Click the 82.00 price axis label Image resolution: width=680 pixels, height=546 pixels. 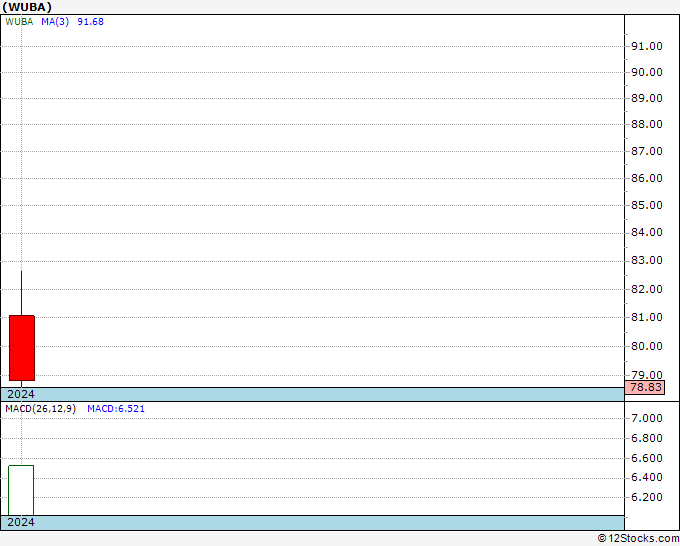click(x=647, y=289)
